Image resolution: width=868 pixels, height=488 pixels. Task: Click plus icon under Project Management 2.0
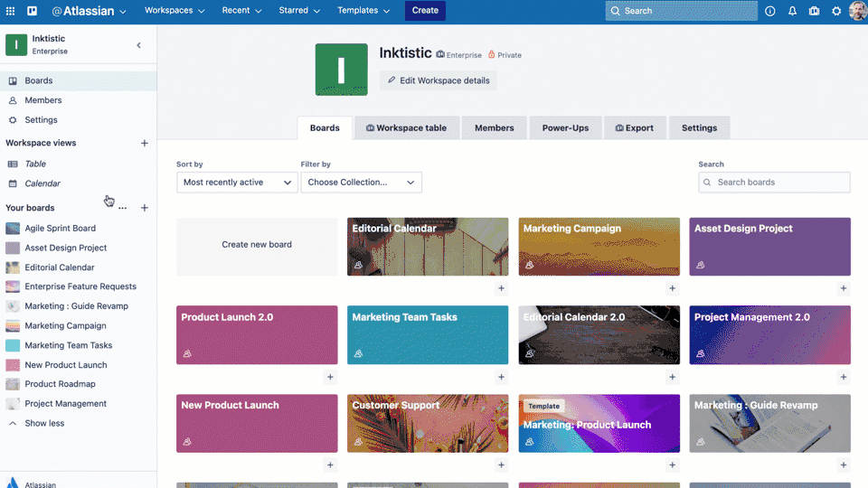pyautogui.click(x=843, y=377)
